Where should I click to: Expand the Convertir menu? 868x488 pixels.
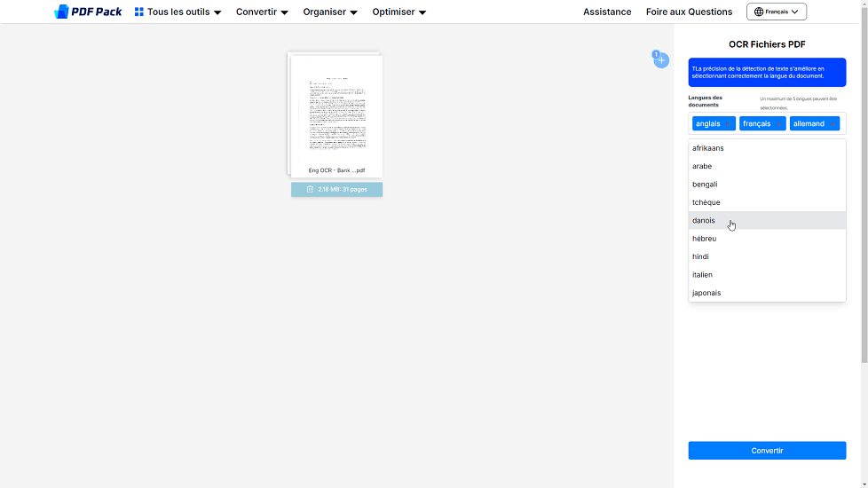click(x=262, y=12)
